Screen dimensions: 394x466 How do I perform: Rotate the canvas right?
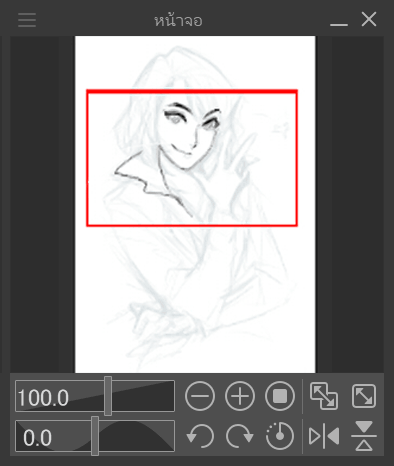pos(240,436)
